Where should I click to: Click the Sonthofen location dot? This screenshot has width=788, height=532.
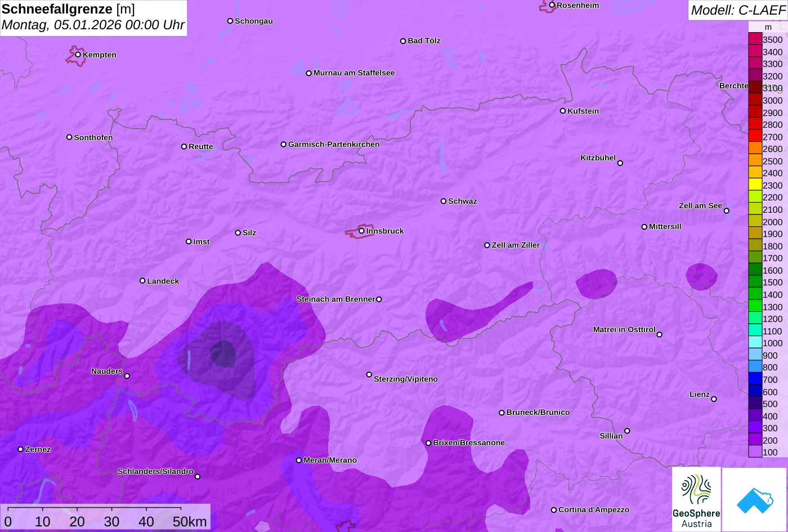69,137
